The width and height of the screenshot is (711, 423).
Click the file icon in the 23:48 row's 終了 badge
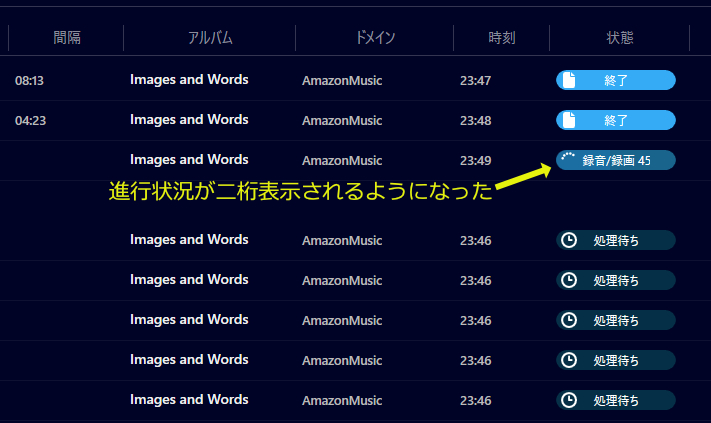point(569,120)
